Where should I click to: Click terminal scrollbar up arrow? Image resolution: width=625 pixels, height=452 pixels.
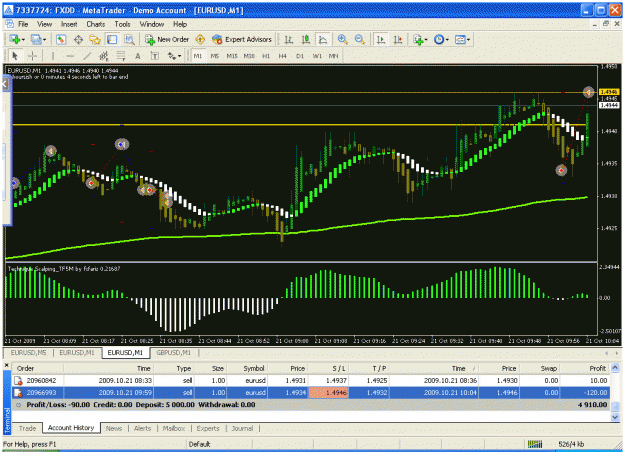point(615,367)
